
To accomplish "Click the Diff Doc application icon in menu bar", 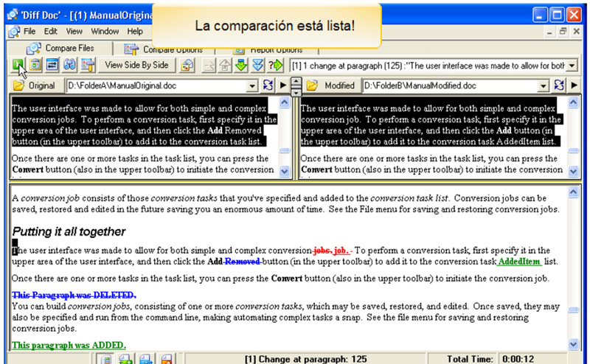I will point(14,32).
